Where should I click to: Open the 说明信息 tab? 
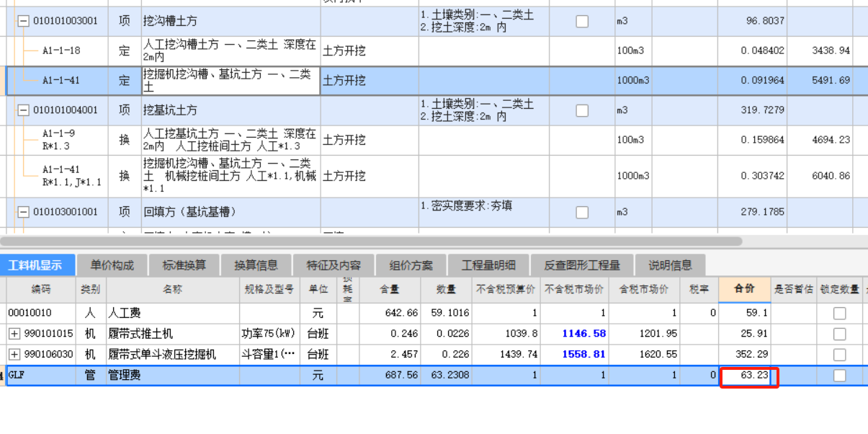(x=670, y=265)
